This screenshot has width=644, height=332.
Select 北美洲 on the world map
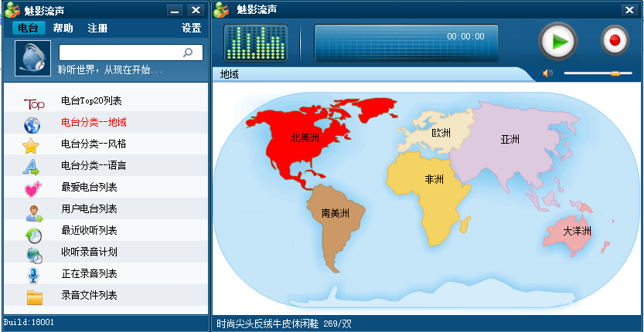click(305, 137)
